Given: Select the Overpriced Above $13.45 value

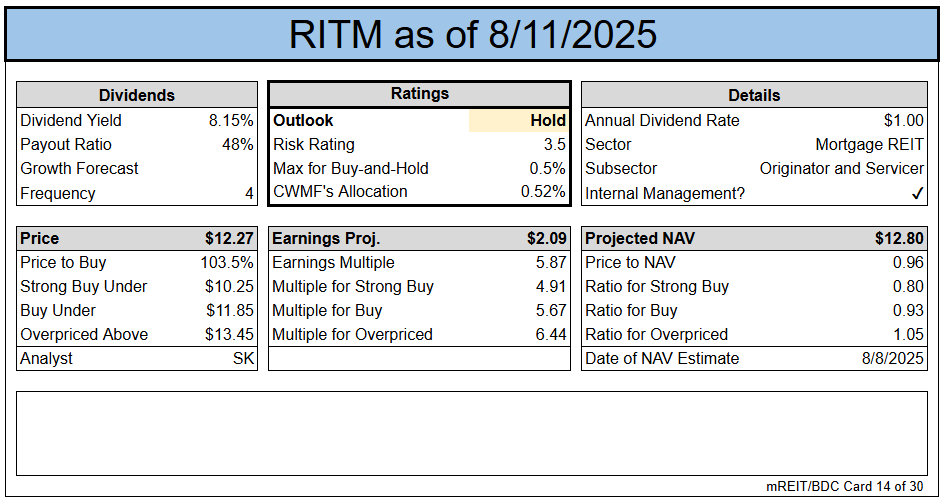Looking at the screenshot, I should pos(229,334).
